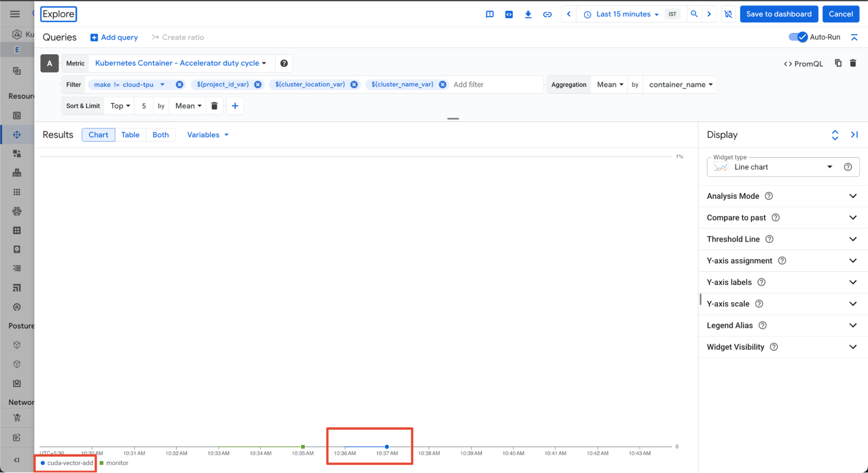
Task: Click the Save to dashboard button
Action: point(779,14)
